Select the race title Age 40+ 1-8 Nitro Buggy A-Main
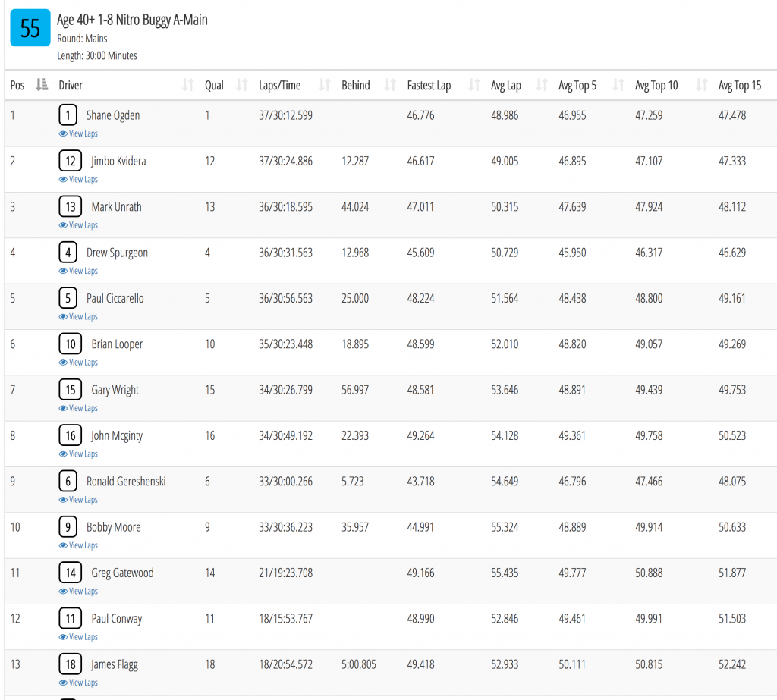 point(132,20)
